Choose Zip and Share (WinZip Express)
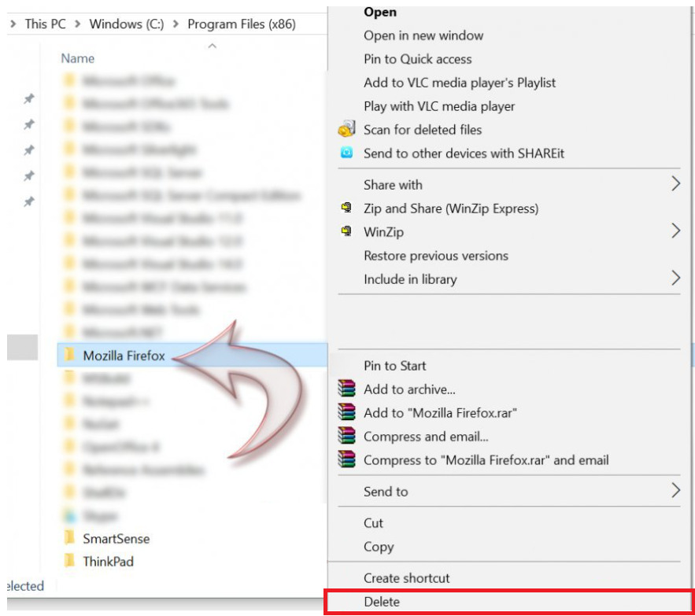The image size is (695, 616). point(451,208)
